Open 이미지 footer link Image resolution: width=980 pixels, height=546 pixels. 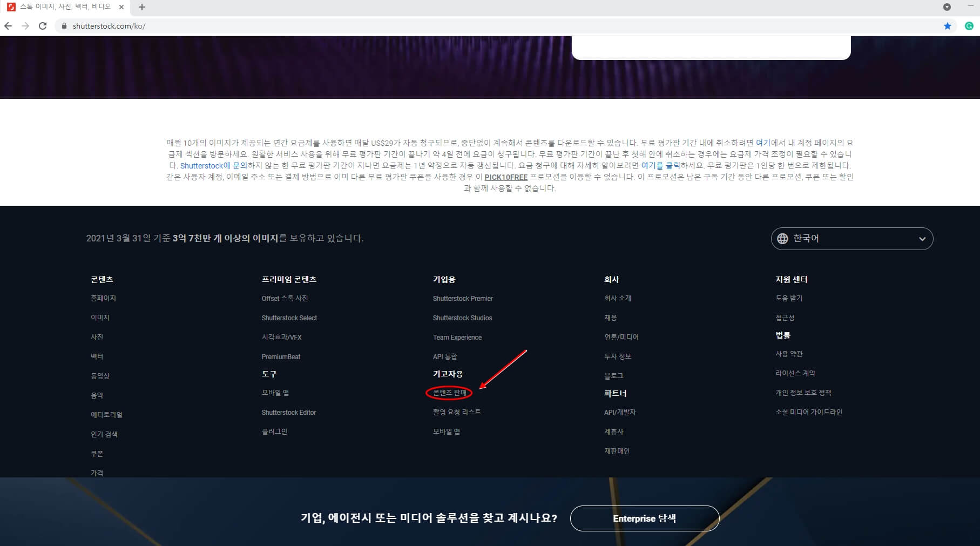[x=100, y=318]
